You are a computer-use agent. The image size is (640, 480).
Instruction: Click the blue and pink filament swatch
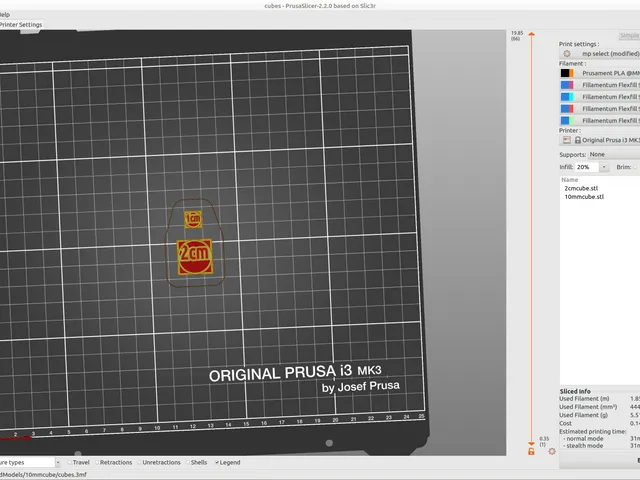pyautogui.click(x=567, y=85)
